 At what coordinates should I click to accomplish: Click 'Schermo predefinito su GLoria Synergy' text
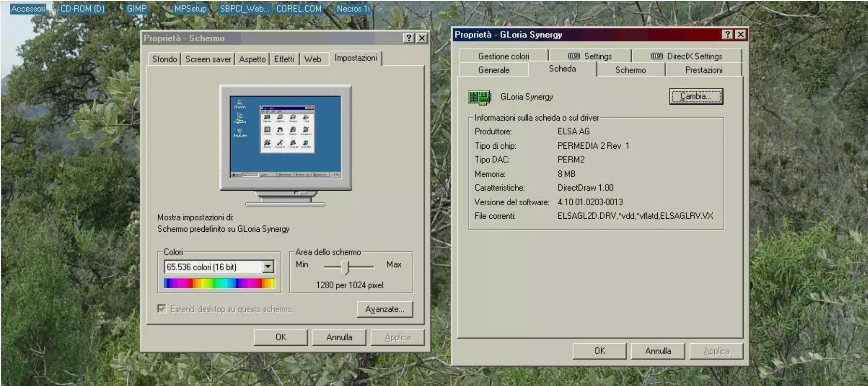coord(223,229)
